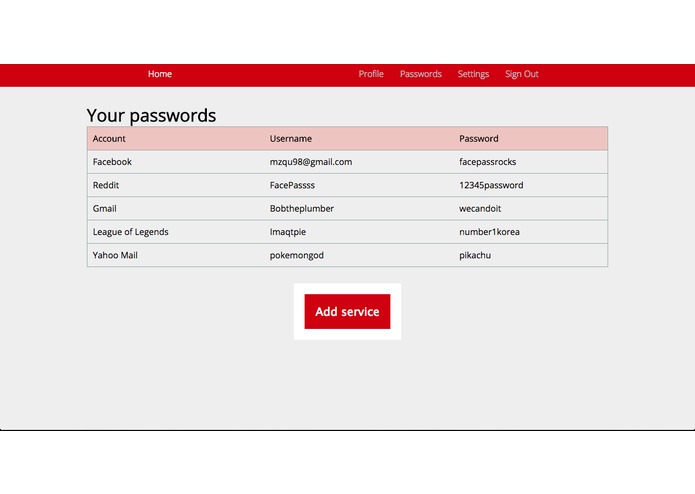Viewport: 695px width, 494px height.
Task: Open the Passwords nav item
Action: (x=421, y=74)
